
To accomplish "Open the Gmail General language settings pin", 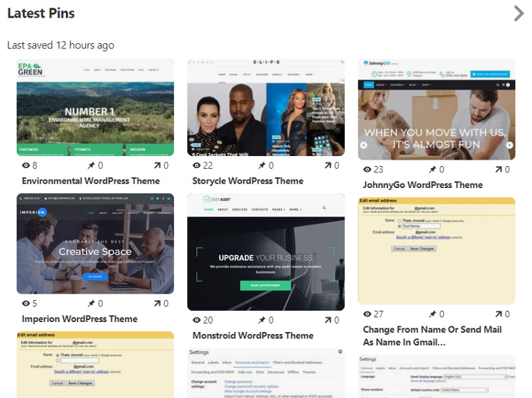I will click(437, 377).
